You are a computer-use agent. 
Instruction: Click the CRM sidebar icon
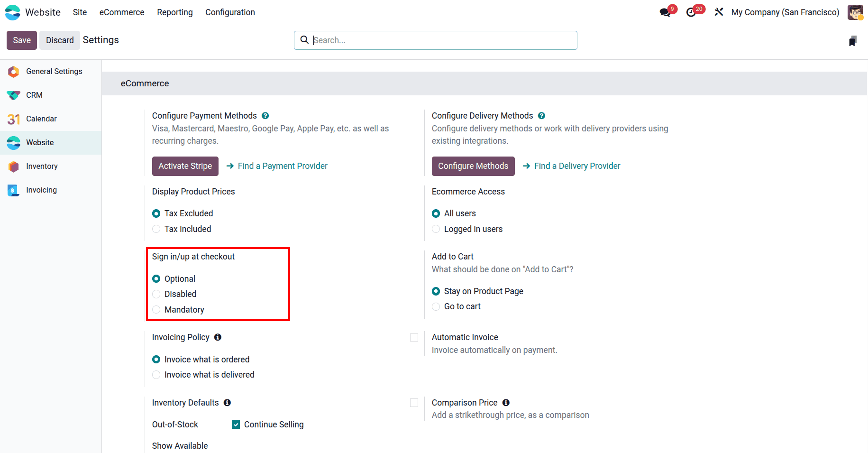pyautogui.click(x=13, y=95)
